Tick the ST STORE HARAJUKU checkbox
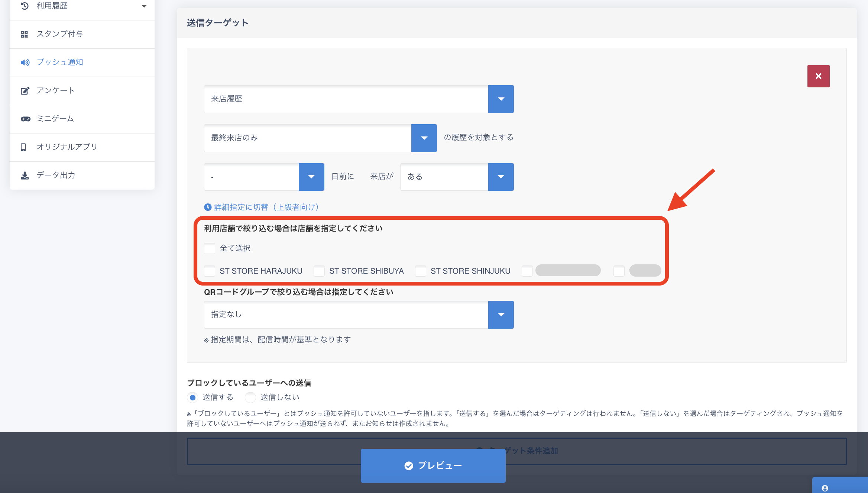The height and width of the screenshot is (493, 868). [210, 271]
